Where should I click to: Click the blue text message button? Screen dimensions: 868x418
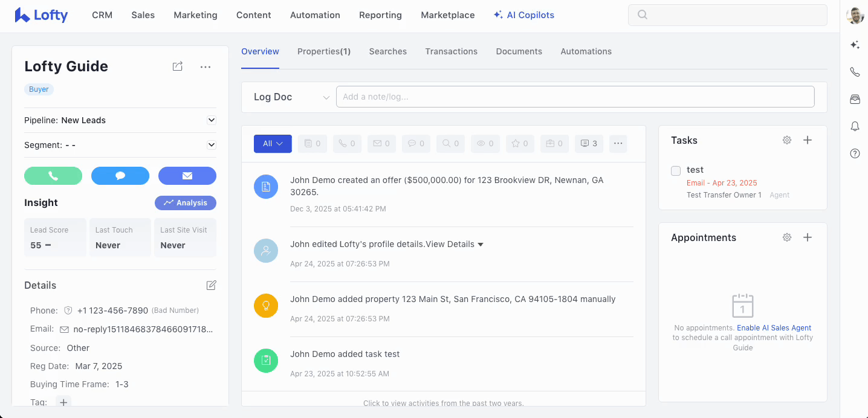point(120,176)
